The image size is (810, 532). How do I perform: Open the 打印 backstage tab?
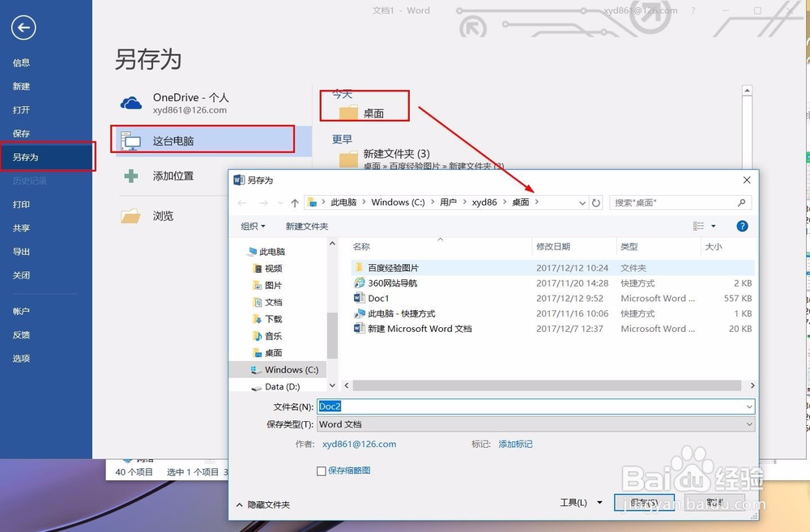coord(21,204)
